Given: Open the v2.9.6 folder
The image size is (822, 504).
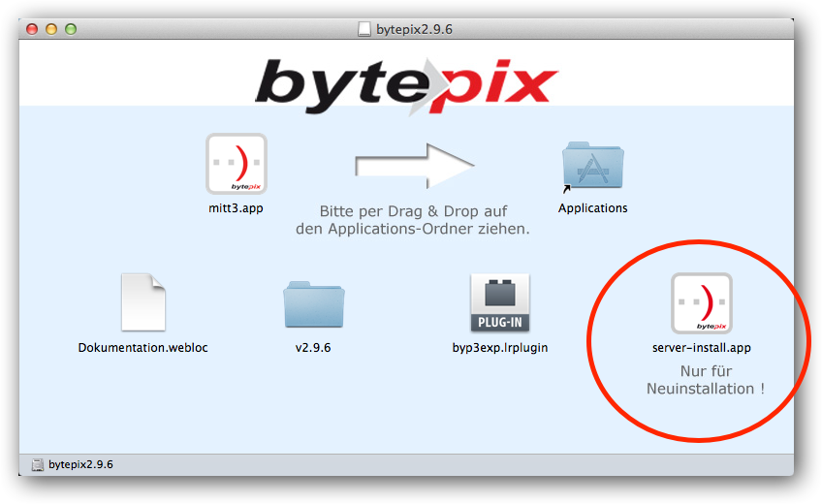Looking at the screenshot, I should click(314, 304).
